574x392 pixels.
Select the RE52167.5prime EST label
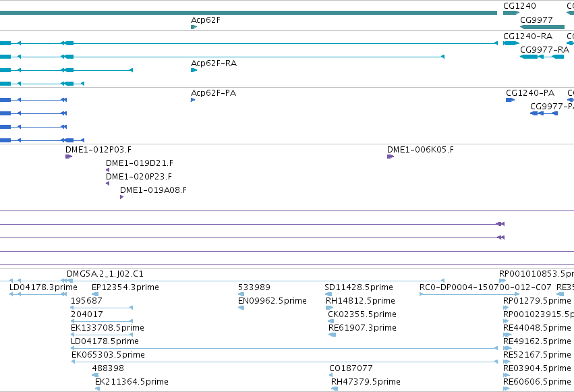point(537,355)
